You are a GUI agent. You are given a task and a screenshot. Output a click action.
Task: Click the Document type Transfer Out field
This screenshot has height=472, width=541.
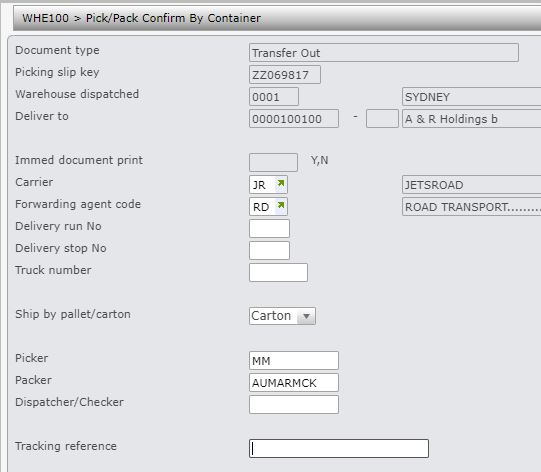pyautogui.click(x=384, y=52)
